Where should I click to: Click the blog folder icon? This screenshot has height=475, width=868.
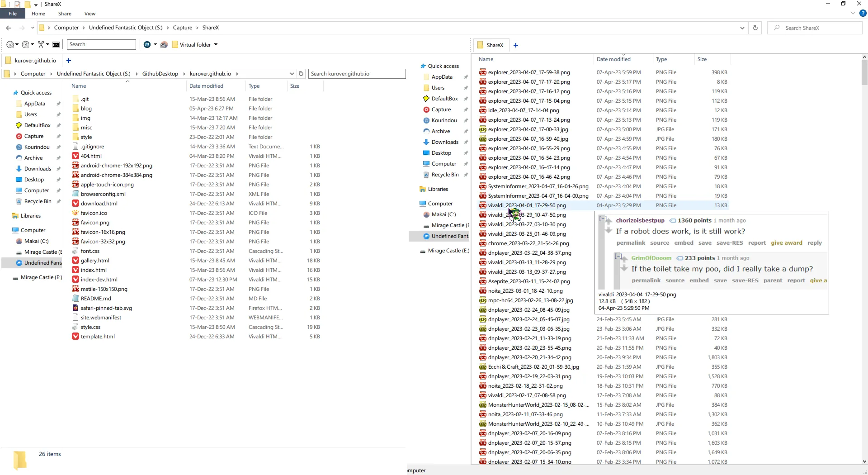(75, 109)
